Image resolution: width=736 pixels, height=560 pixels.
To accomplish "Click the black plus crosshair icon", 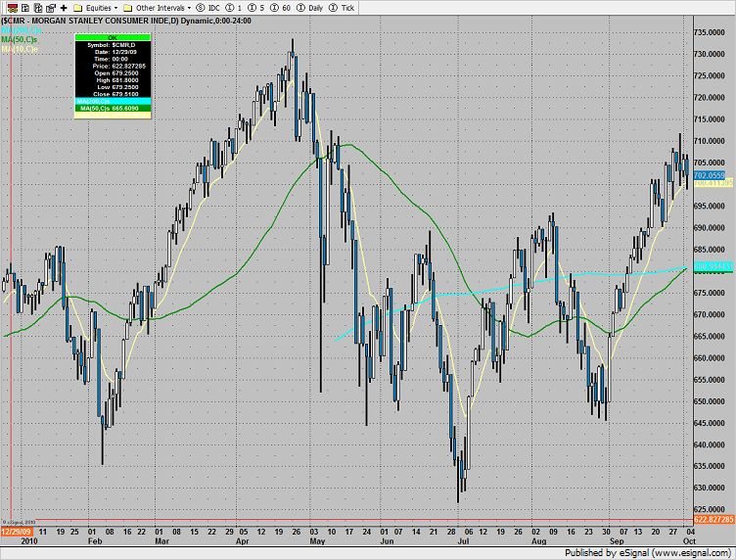I will (x=64, y=8).
